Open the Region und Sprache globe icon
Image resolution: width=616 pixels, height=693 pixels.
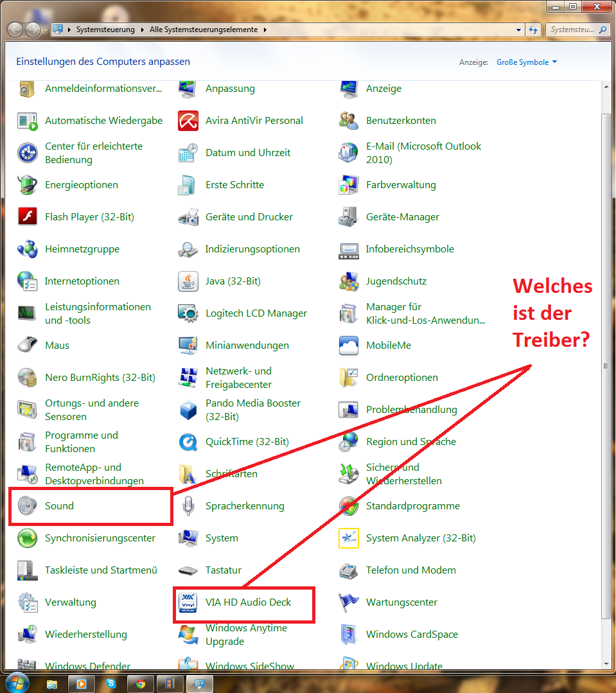(x=348, y=441)
